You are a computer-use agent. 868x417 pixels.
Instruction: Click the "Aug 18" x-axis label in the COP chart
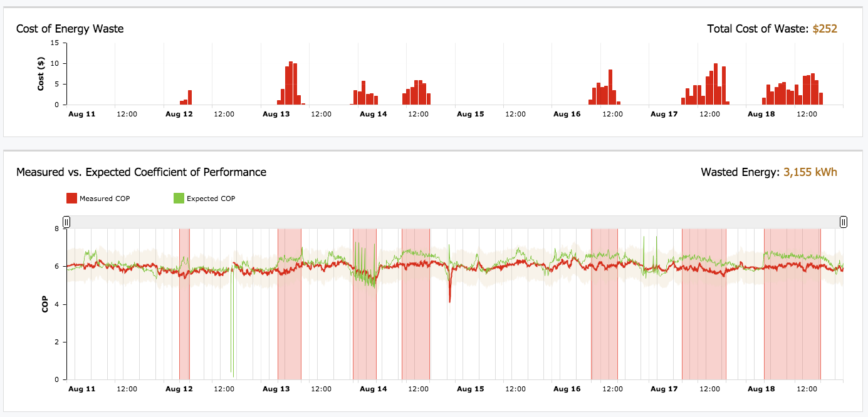click(761, 389)
